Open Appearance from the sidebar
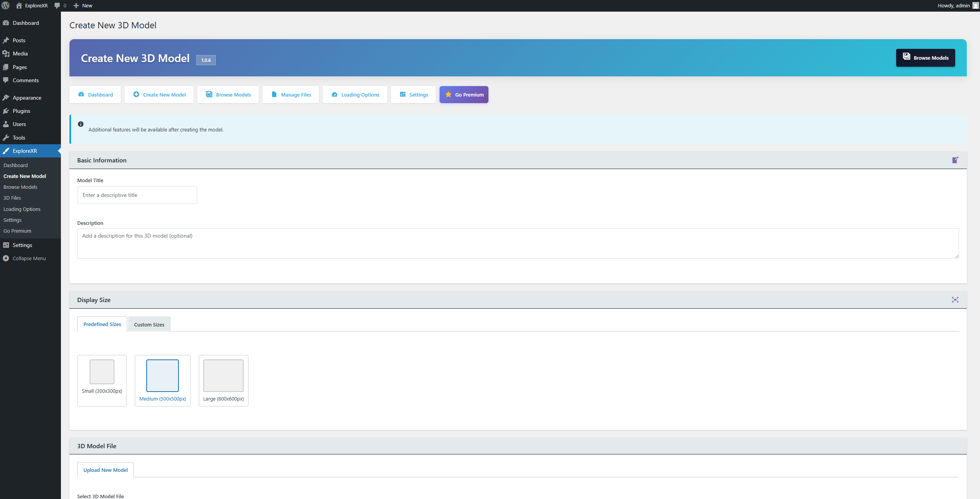Viewport: 980px width, 499px height. pos(27,98)
